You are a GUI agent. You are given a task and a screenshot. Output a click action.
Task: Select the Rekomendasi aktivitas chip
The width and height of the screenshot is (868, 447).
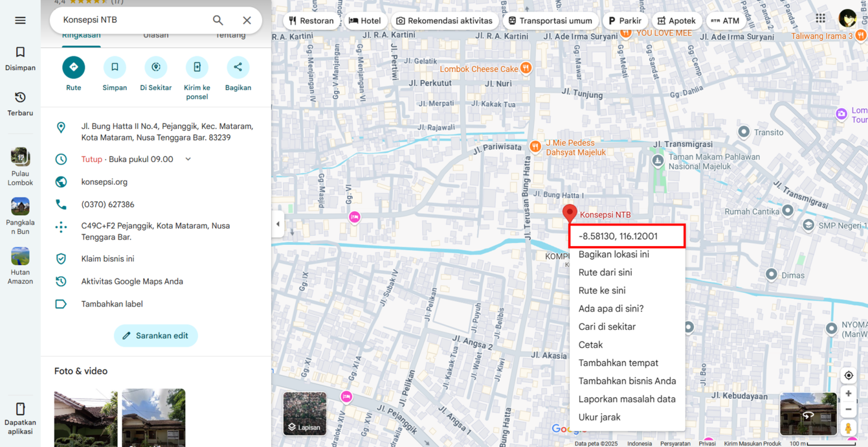445,21
